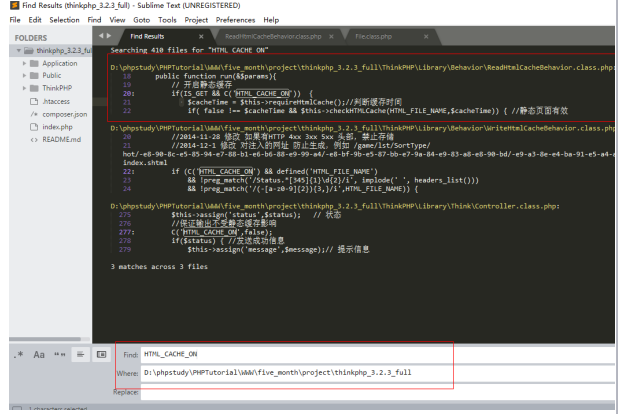Viewport: 618px width, 414px height.
Task: Open README.md in sidebar
Action: tap(61, 140)
